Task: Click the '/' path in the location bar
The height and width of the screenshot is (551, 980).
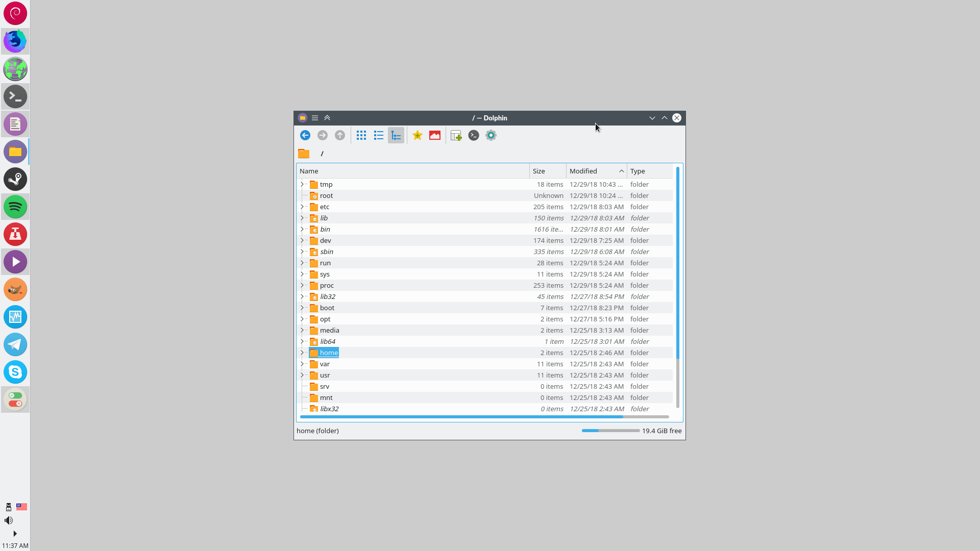Action: pos(322,154)
